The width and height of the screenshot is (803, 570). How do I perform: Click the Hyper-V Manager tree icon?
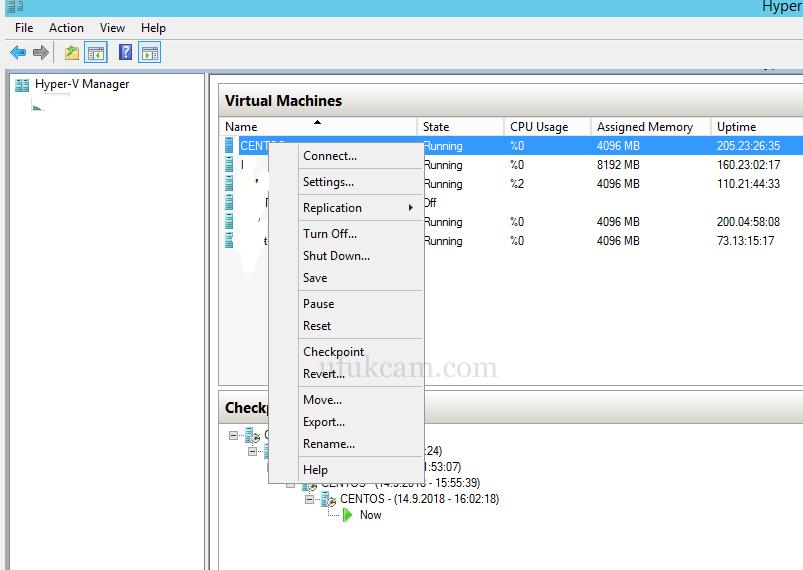tap(22, 85)
